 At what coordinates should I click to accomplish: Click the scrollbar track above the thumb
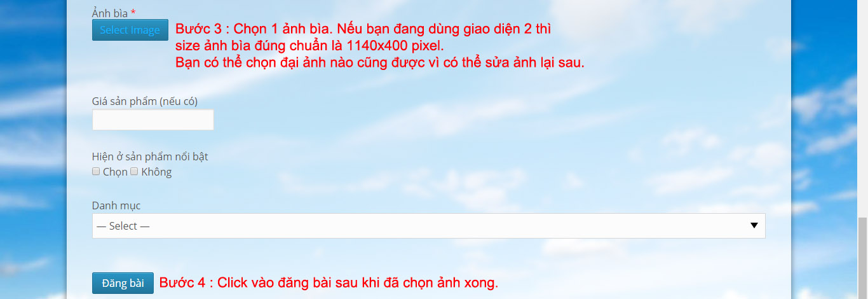(x=862, y=108)
